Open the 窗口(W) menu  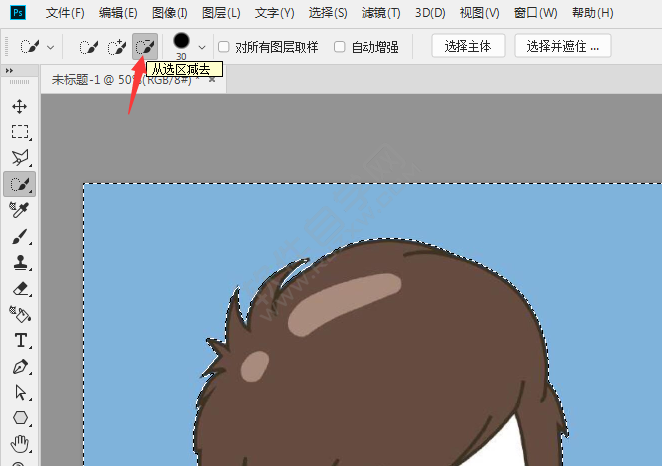coord(535,13)
